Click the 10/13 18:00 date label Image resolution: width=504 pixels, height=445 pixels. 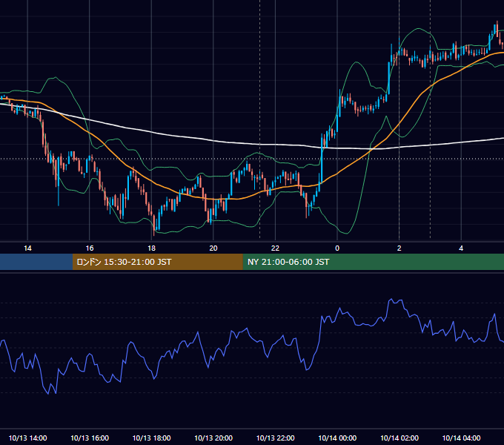tap(151, 438)
